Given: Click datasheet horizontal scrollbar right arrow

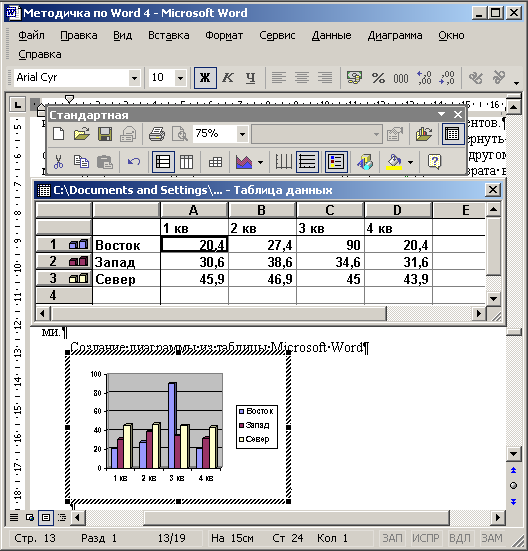Looking at the screenshot, I should pyautogui.click(x=478, y=313).
